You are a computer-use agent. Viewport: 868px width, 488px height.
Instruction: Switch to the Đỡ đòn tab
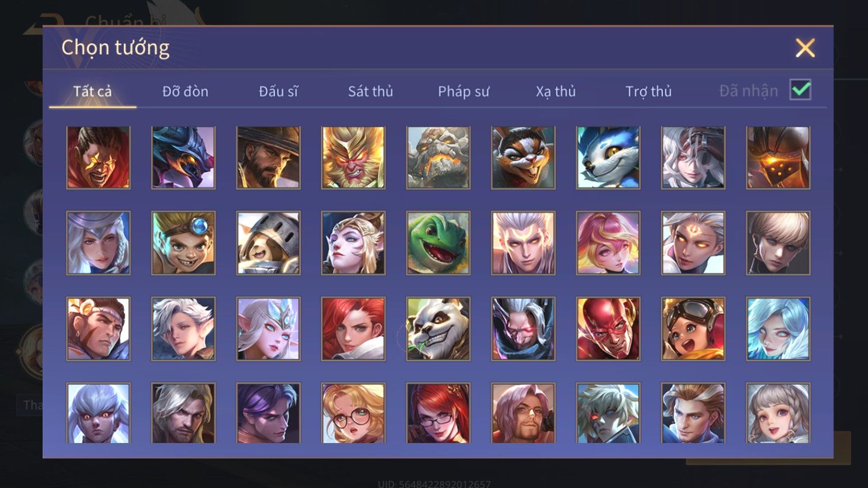point(185,91)
